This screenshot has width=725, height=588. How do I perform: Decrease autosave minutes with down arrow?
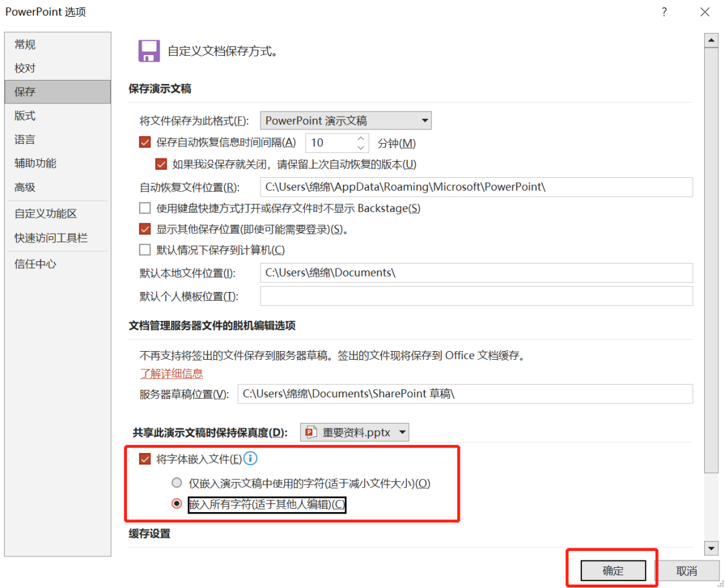point(360,148)
